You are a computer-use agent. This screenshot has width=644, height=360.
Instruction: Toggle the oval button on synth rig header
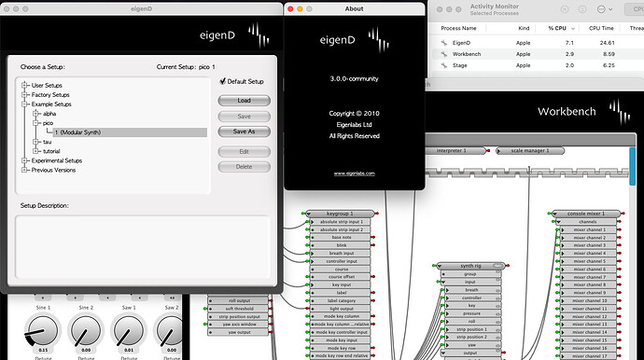497,266
